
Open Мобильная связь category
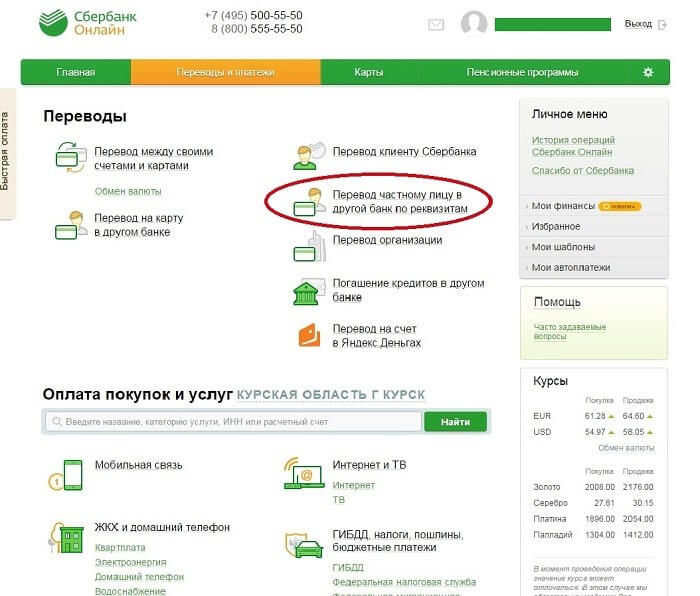(x=138, y=465)
